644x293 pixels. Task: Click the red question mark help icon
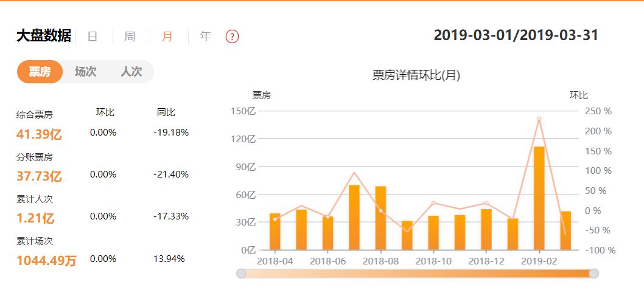pos(232,36)
